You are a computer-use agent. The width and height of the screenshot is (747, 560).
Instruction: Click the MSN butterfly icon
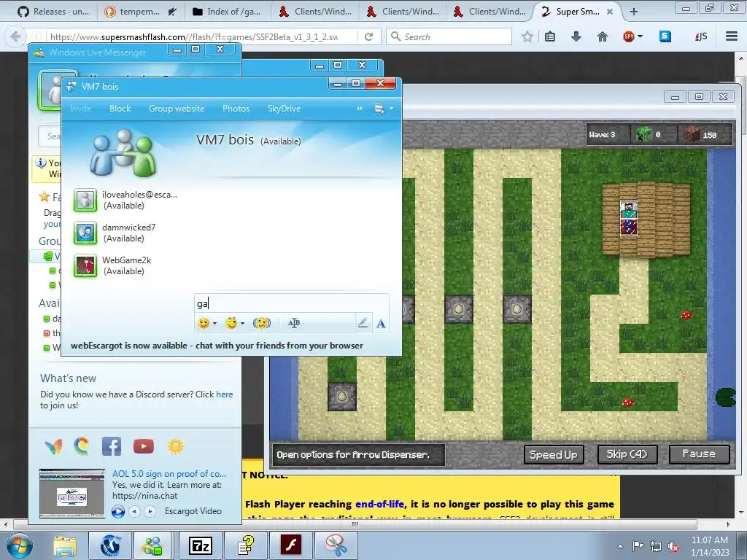coord(53,446)
